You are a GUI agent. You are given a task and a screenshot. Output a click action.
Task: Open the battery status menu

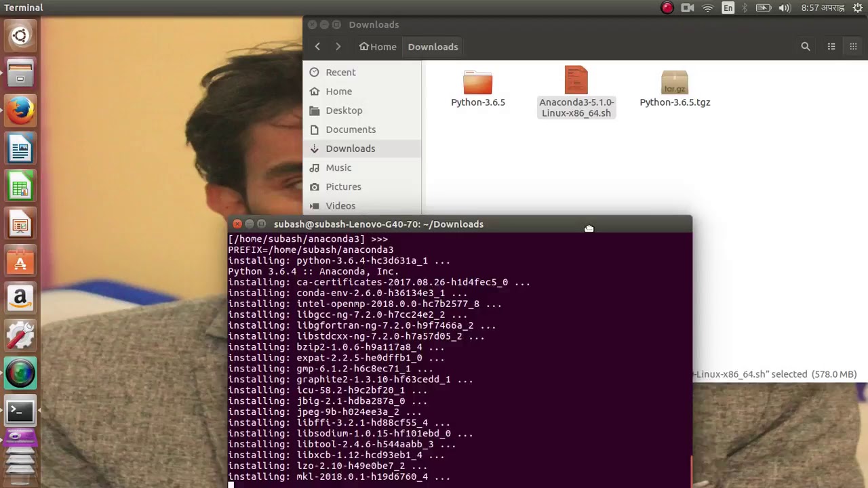point(764,8)
